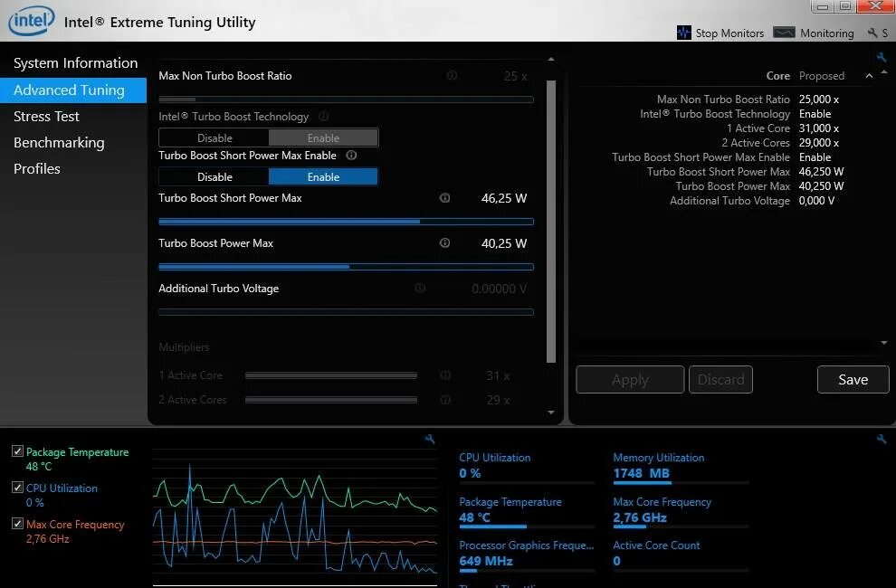Enable Turbo Boost Short Power Max
Screen dimensions: 896x588
[323, 176]
